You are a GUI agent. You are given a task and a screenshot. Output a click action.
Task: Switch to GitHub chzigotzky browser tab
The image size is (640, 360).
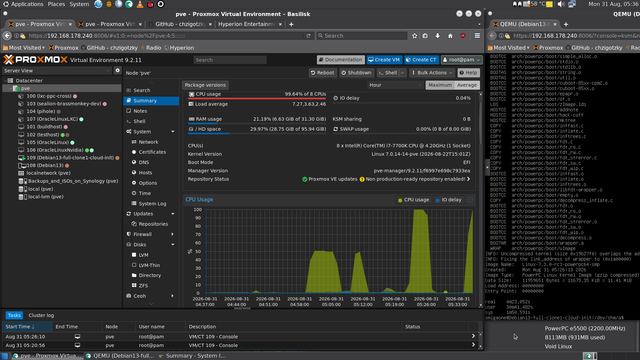point(180,24)
